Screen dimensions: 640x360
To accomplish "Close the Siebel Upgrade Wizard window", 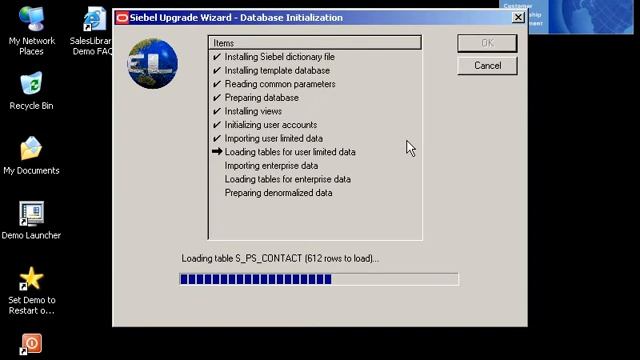I will 518,18.
